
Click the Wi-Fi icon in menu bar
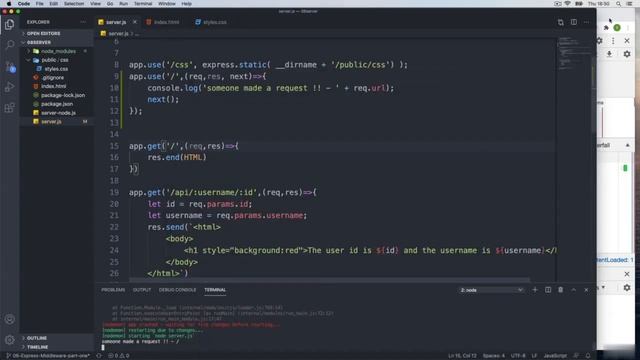[567, 4]
